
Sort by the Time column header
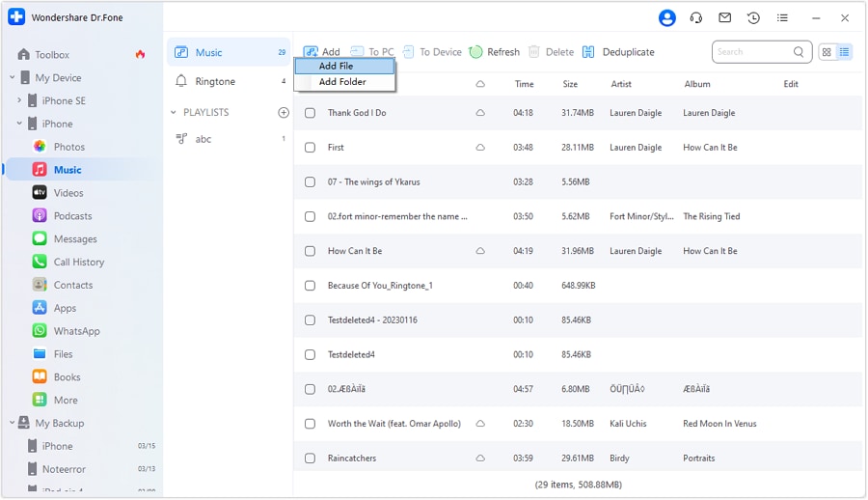(525, 84)
